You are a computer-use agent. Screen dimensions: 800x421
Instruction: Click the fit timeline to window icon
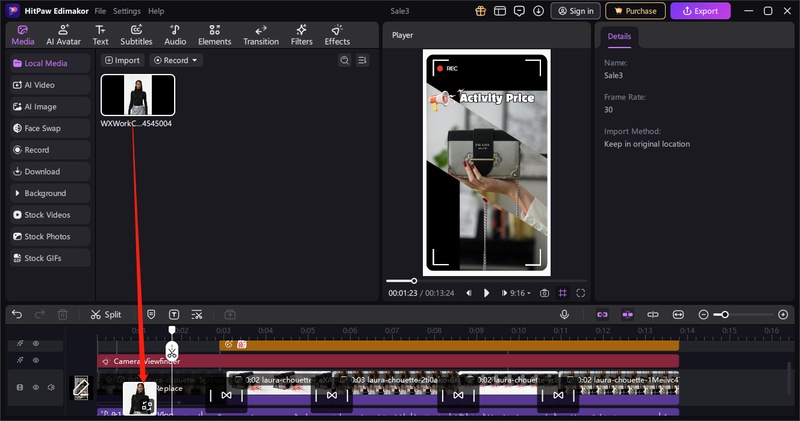coord(678,314)
